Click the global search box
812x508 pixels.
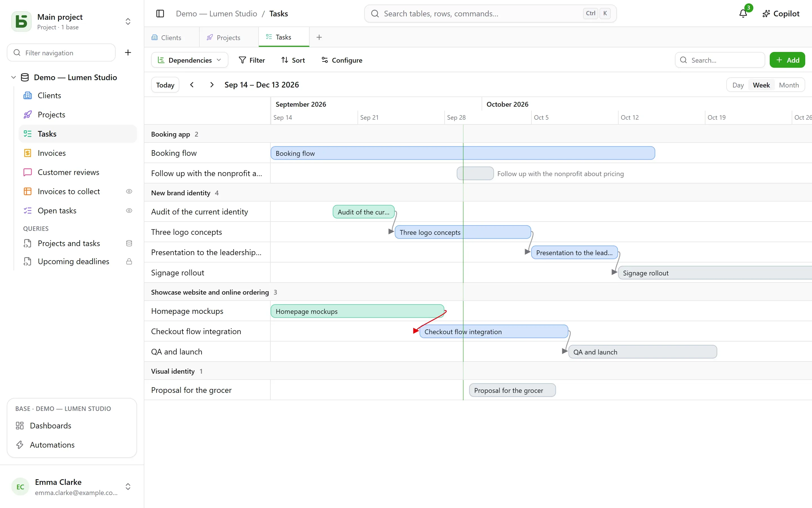(490, 14)
